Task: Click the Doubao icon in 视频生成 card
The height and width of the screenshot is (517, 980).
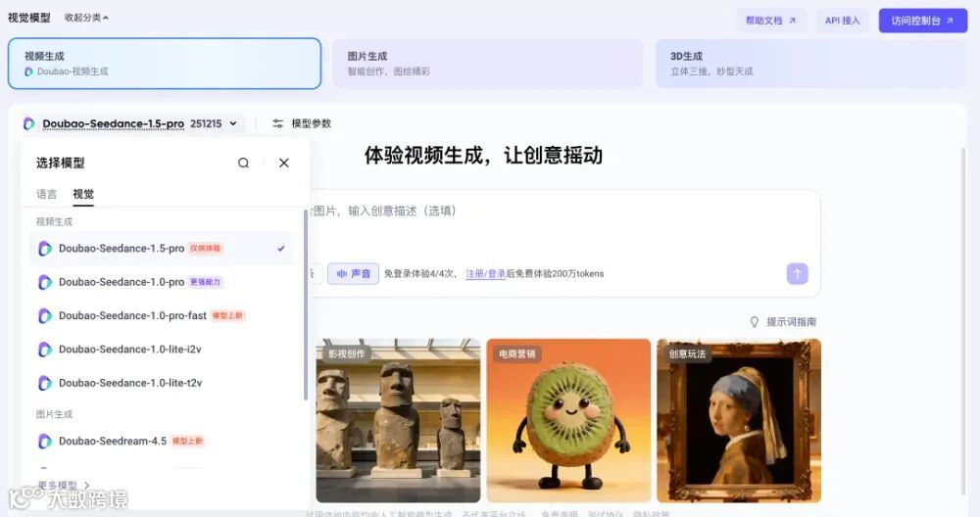Action: pos(28,71)
